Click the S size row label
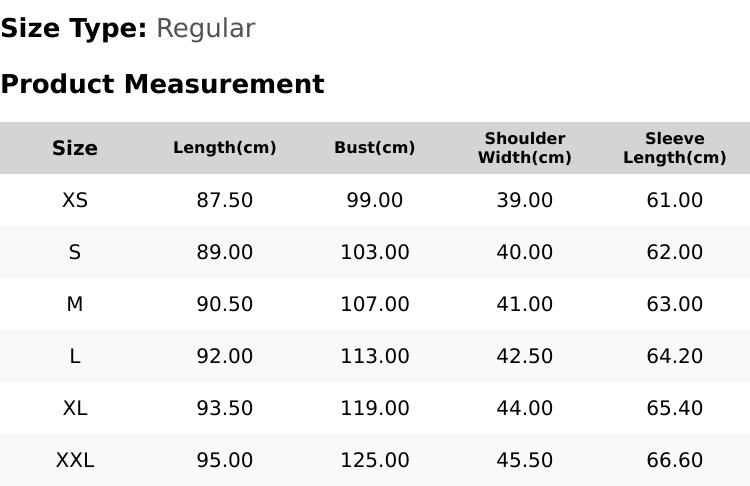Screen dimensions: 750x486 click(x=75, y=252)
